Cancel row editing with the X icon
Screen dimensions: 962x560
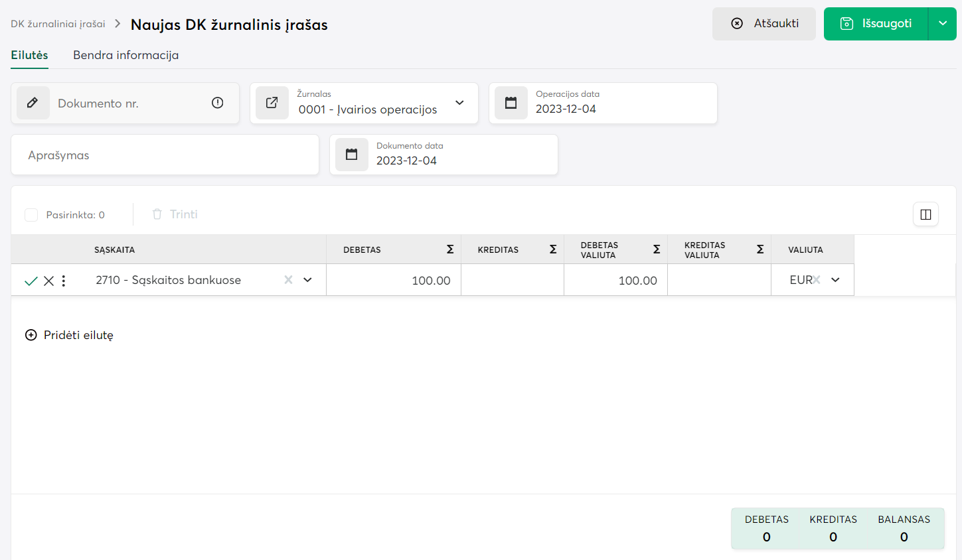tap(48, 281)
